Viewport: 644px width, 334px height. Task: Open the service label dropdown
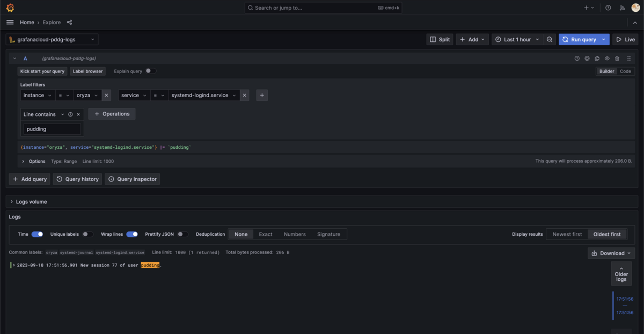134,95
